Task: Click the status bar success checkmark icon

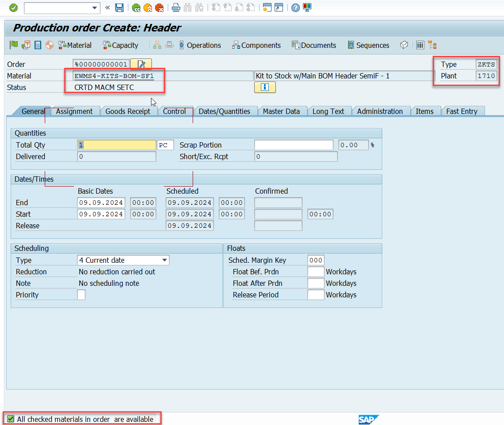Action: pyautogui.click(x=11, y=419)
